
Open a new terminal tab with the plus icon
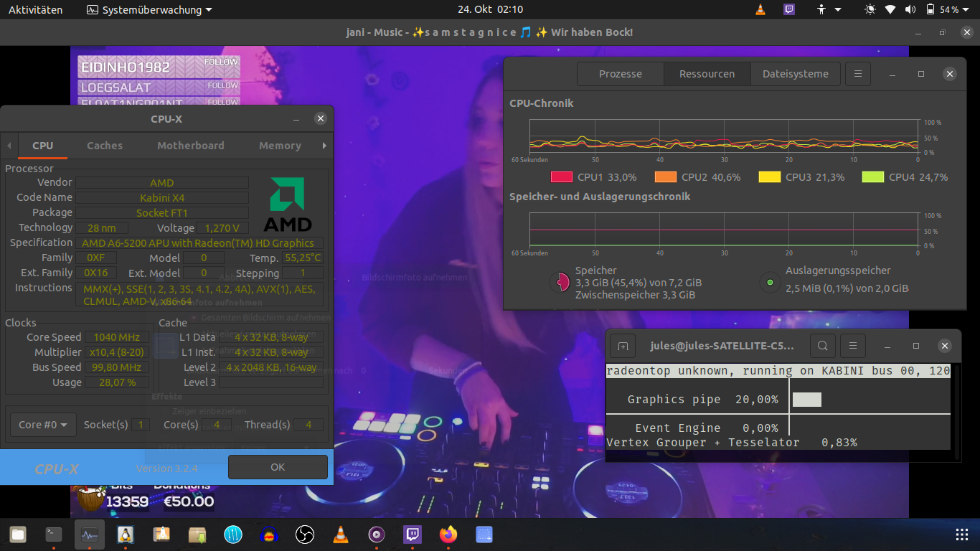(623, 345)
